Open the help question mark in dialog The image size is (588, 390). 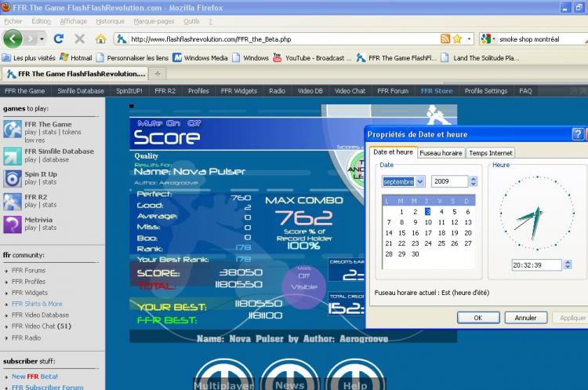click(579, 134)
